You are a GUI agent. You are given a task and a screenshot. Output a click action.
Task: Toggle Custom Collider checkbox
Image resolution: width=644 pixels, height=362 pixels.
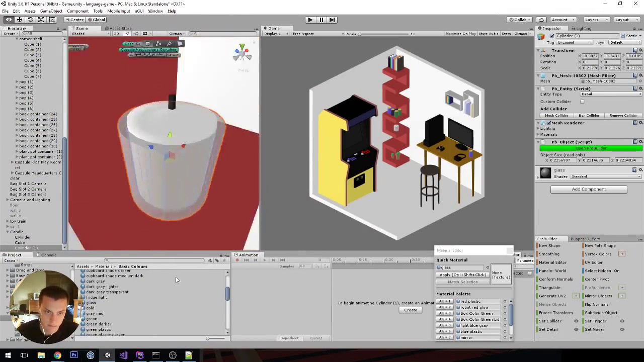point(582,102)
